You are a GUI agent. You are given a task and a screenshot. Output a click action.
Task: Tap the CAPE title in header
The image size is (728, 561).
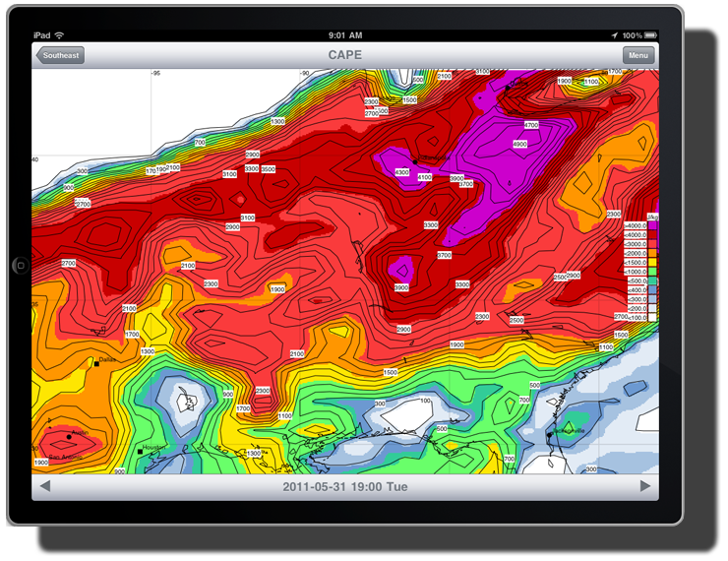coord(344,55)
